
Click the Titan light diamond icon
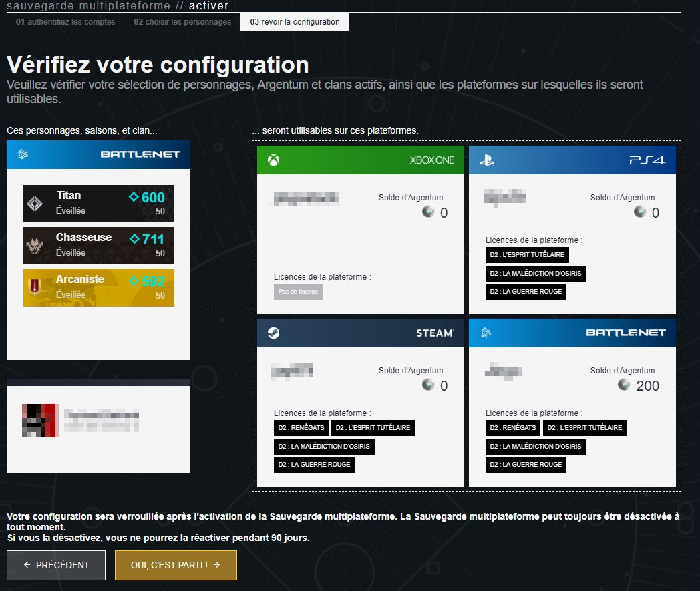[x=134, y=196]
